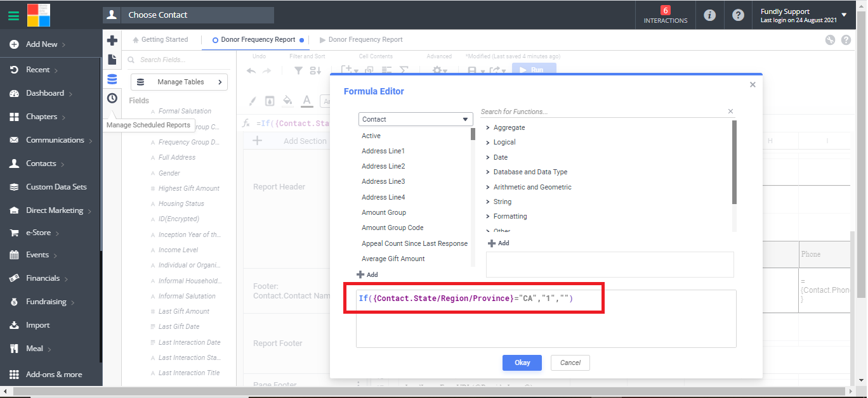Click the contact person icon beside Choose Contact
Viewport: 868px width, 398px height.
(x=112, y=15)
